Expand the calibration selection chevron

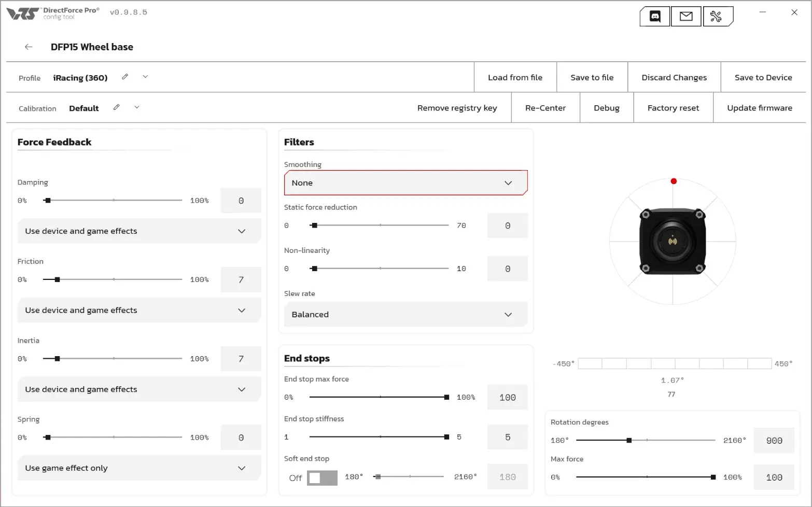[x=137, y=107]
